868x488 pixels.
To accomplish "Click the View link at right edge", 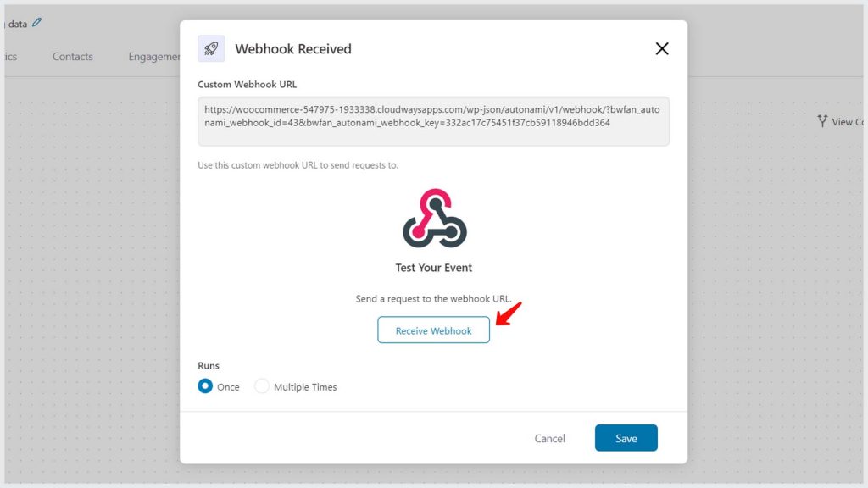I will click(847, 122).
